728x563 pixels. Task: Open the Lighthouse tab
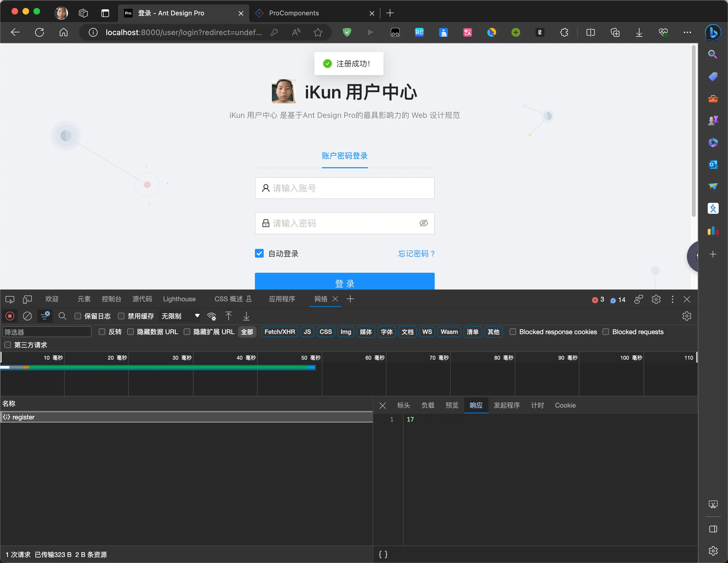(179, 299)
